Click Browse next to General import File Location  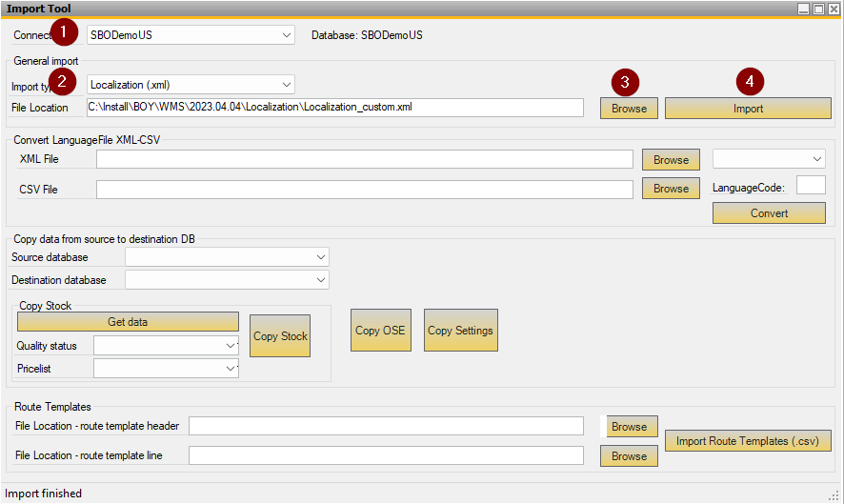pyautogui.click(x=629, y=109)
